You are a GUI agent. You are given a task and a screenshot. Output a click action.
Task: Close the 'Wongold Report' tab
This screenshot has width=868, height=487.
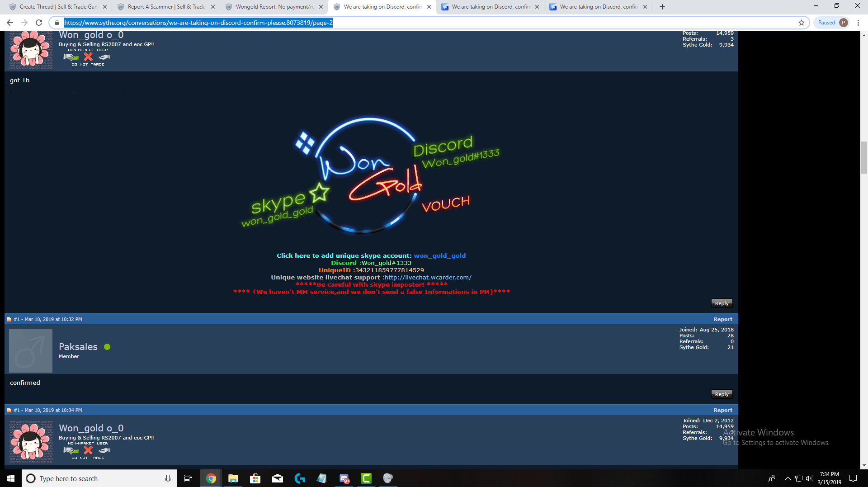[321, 7]
